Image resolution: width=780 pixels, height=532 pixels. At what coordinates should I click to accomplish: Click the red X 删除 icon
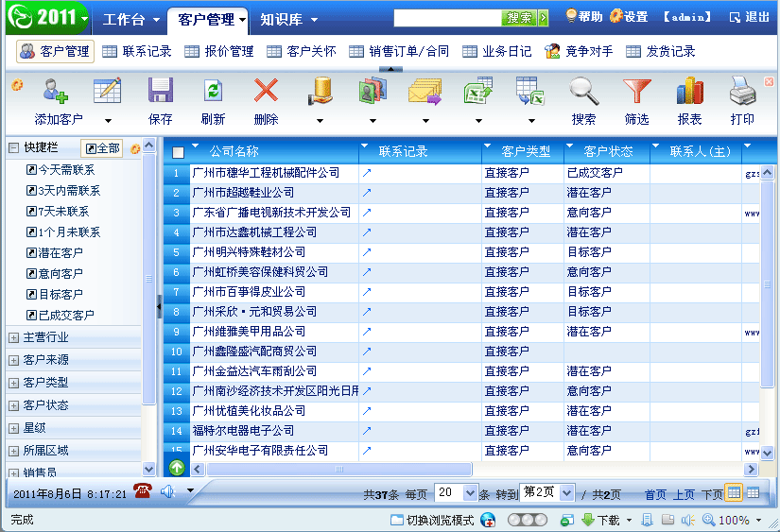(266, 91)
